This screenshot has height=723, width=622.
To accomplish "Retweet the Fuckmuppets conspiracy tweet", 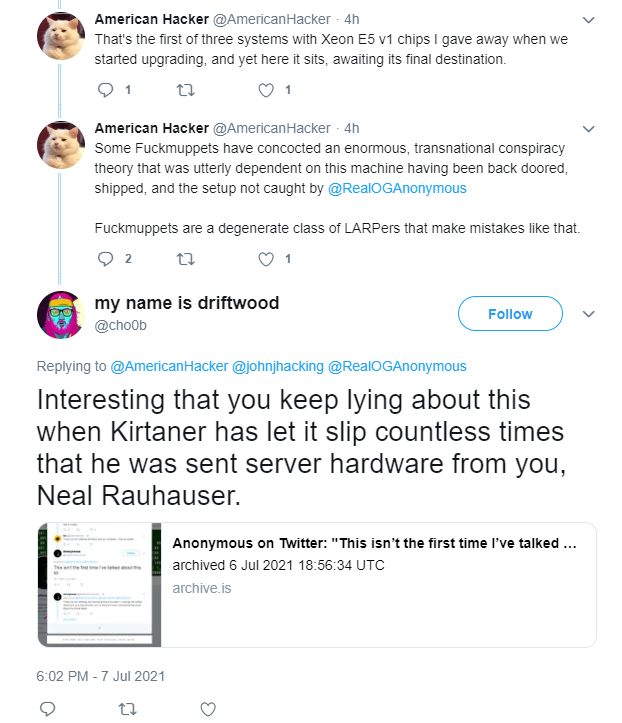I will [186, 259].
